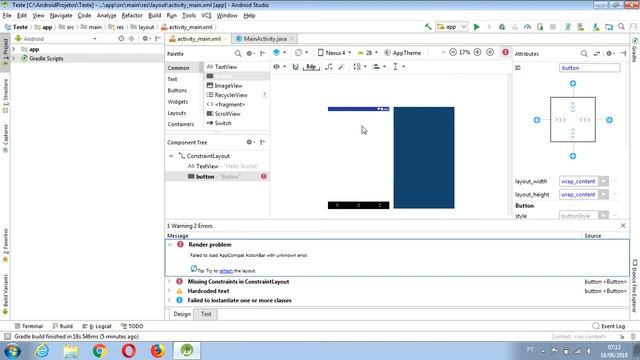Show warnings and errors red icon
This screenshot has height=360, width=640.
(x=505, y=52)
